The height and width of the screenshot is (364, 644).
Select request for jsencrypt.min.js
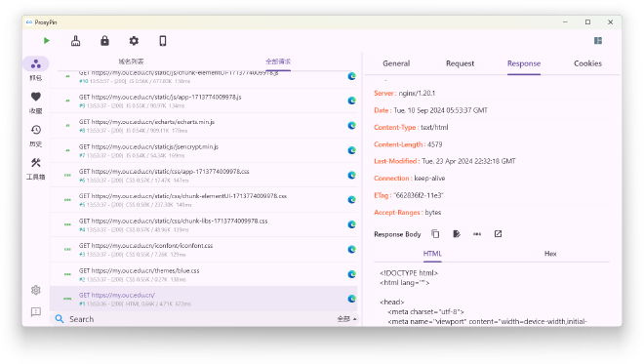click(x=204, y=150)
